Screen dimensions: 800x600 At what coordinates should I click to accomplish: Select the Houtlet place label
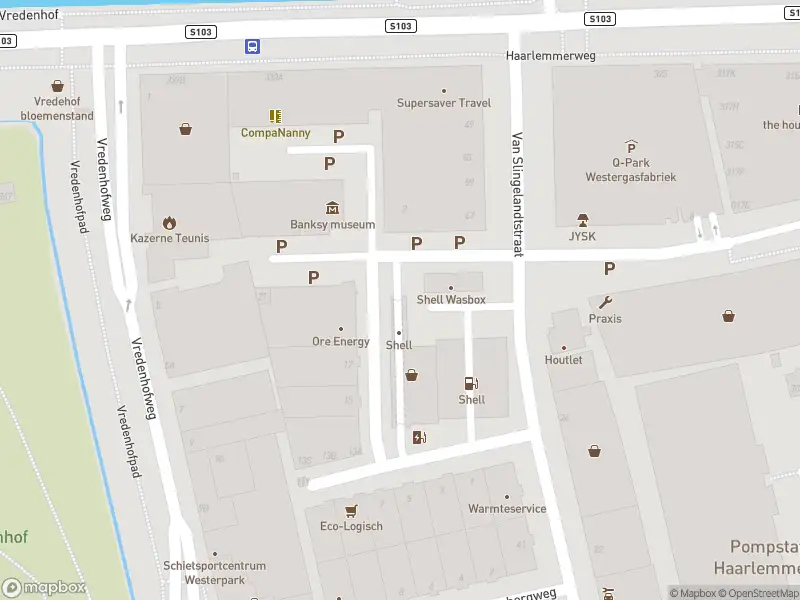click(x=563, y=360)
